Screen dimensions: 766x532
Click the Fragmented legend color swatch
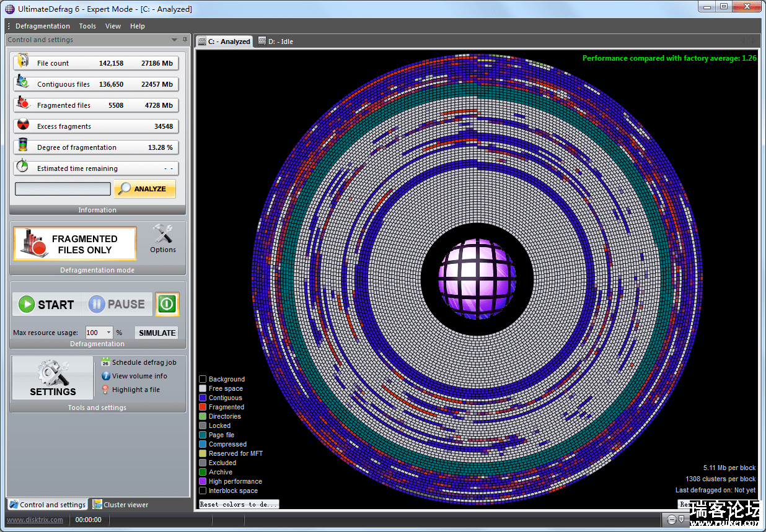click(203, 407)
